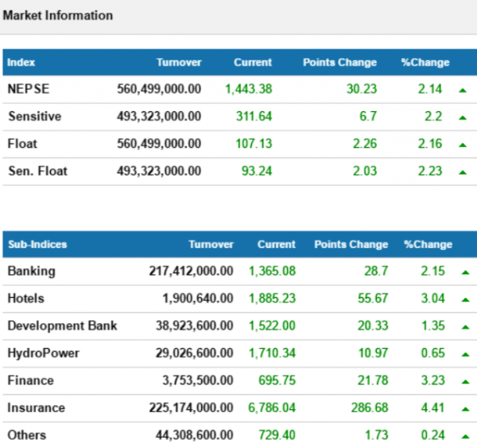Image resolution: width=477 pixels, height=448 pixels.
Task: Click Banking turnover 217,412,000.00
Action: tap(191, 271)
